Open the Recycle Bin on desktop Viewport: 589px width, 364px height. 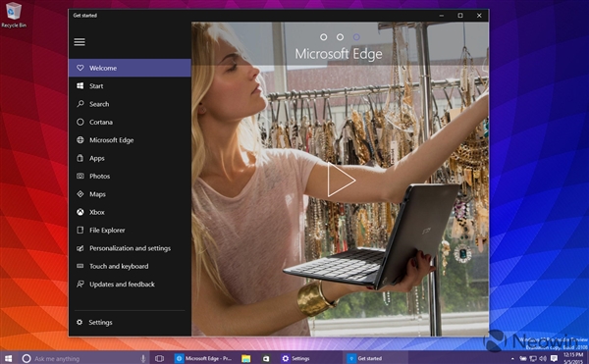(14, 15)
